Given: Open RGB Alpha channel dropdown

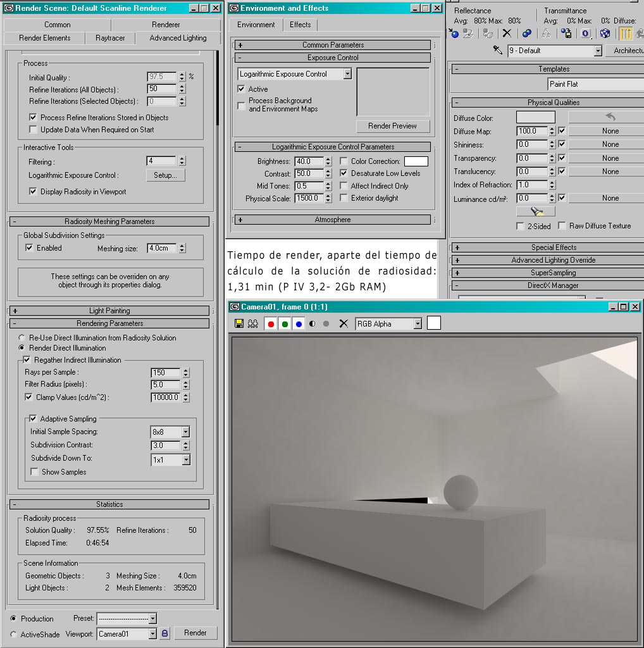Looking at the screenshot, I should coord(418,323).
